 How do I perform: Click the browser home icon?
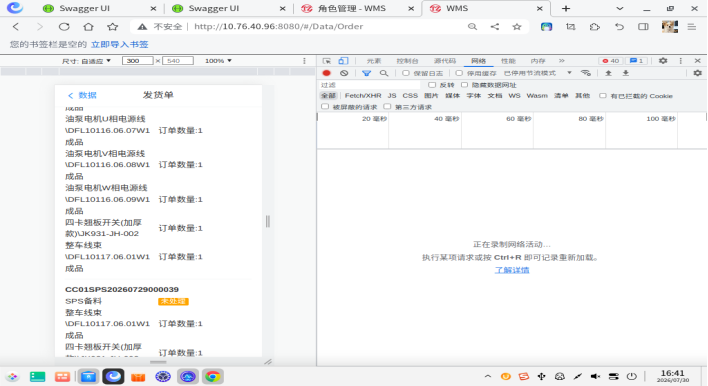click(x=88, y=27)
